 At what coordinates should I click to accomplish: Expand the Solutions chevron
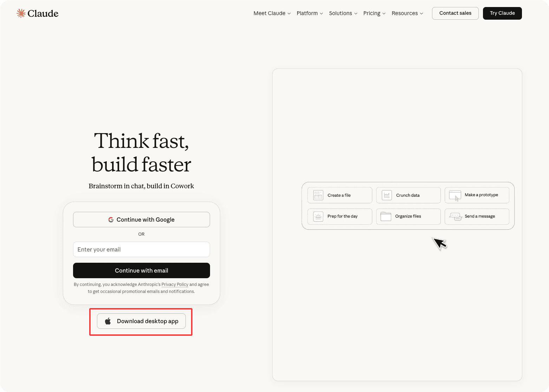tap(356, 13)
